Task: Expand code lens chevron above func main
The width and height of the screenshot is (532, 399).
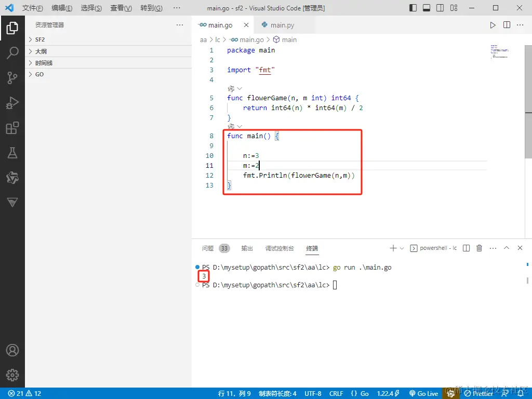Action: click(240, 126)
